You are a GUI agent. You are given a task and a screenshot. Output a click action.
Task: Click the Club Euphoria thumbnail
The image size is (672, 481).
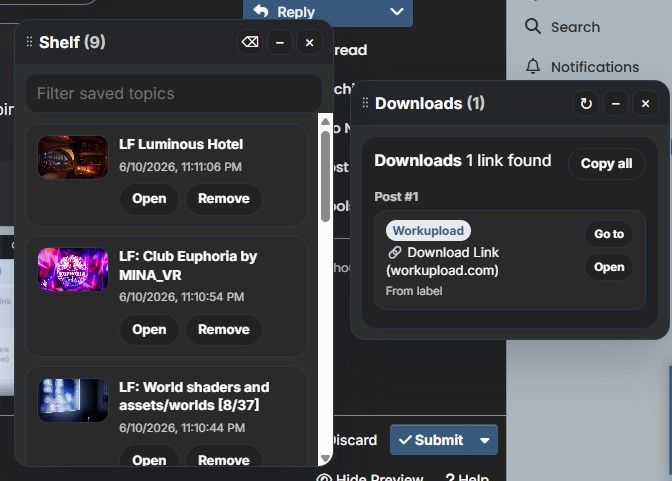[x=73, y=270]
